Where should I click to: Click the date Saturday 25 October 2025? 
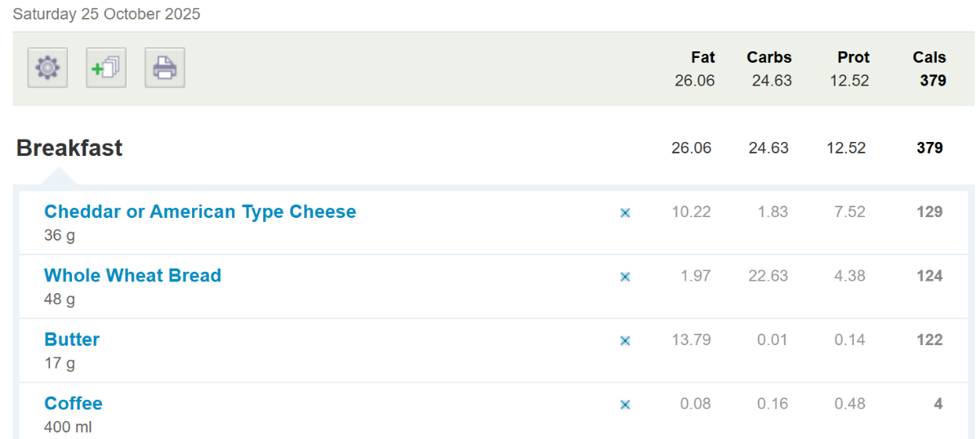pyautogui.click(x=106, y=14)
